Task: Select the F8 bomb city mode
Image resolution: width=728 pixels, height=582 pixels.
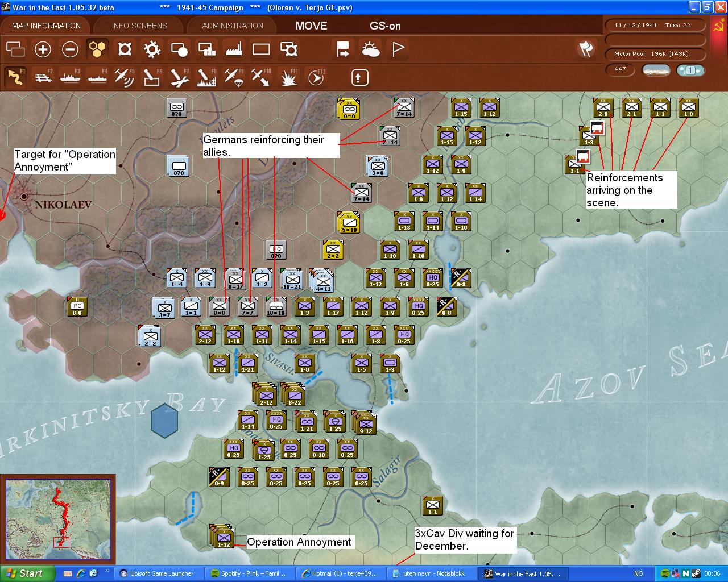Action: [206, 77]
